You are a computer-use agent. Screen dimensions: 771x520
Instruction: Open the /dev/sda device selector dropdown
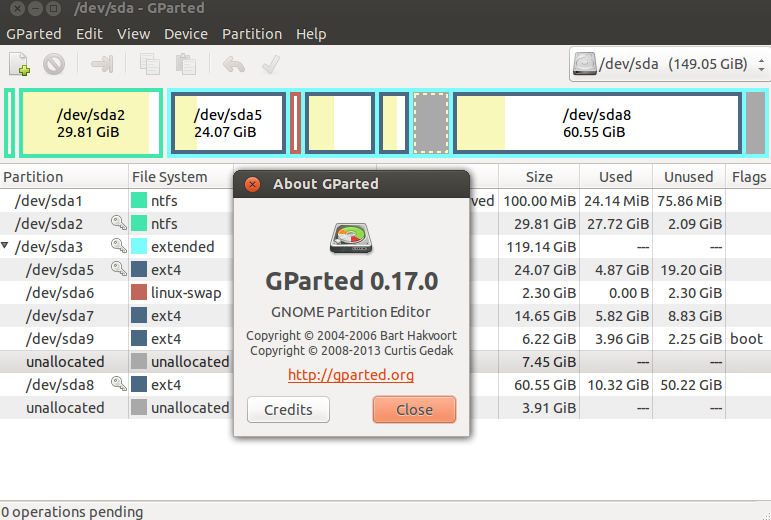coord(669,64)
